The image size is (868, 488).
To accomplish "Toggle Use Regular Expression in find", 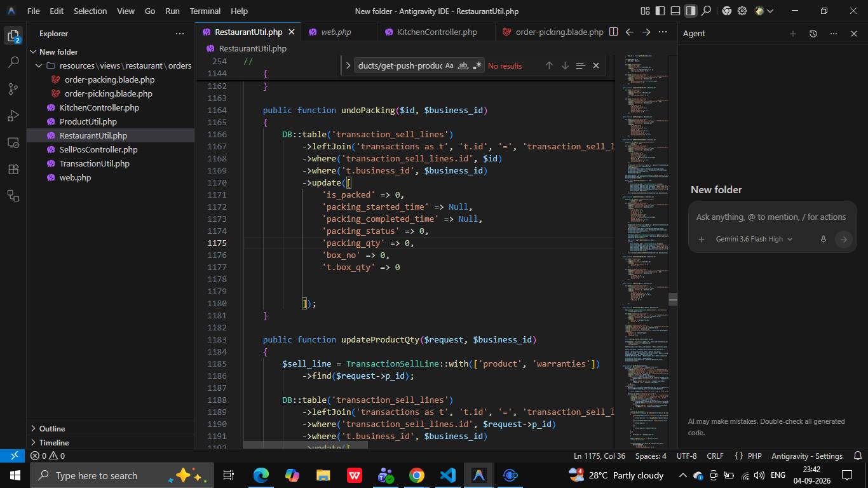I will tap(477, 65).
